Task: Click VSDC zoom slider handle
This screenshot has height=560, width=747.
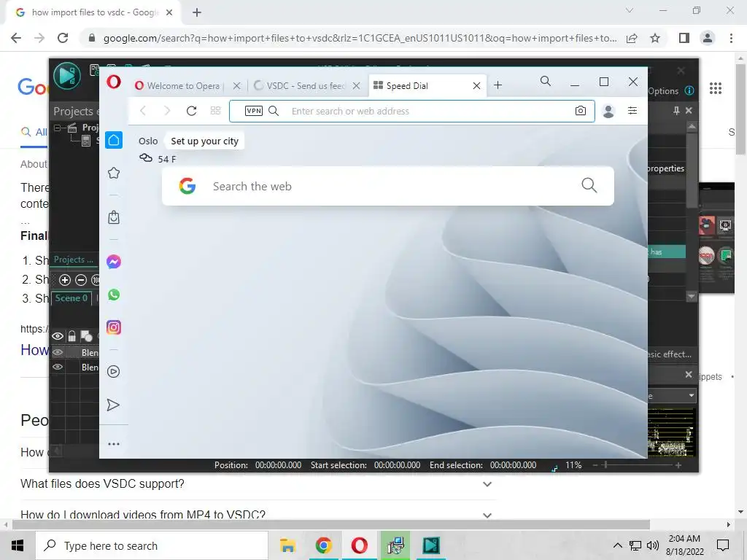Action: (x=605, y=464)
